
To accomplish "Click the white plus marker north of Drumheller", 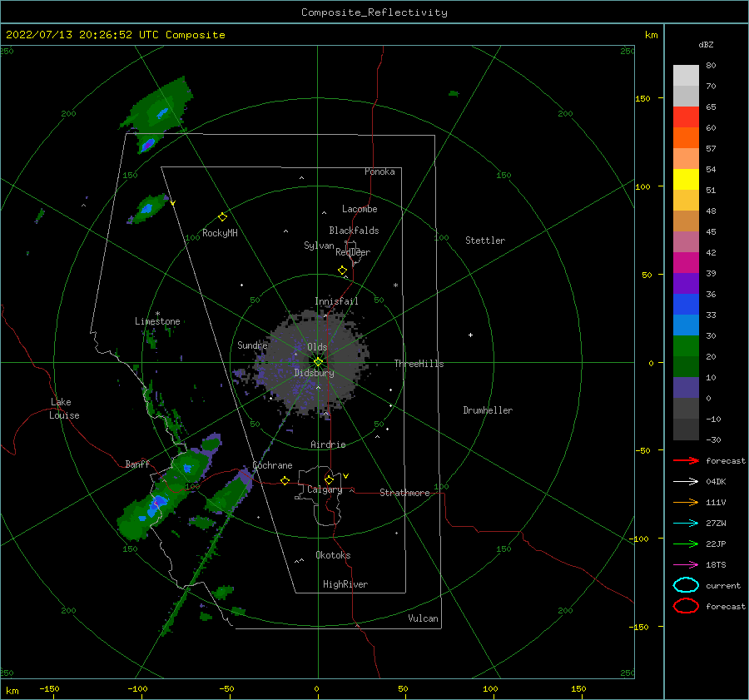I will click(470, 335).
